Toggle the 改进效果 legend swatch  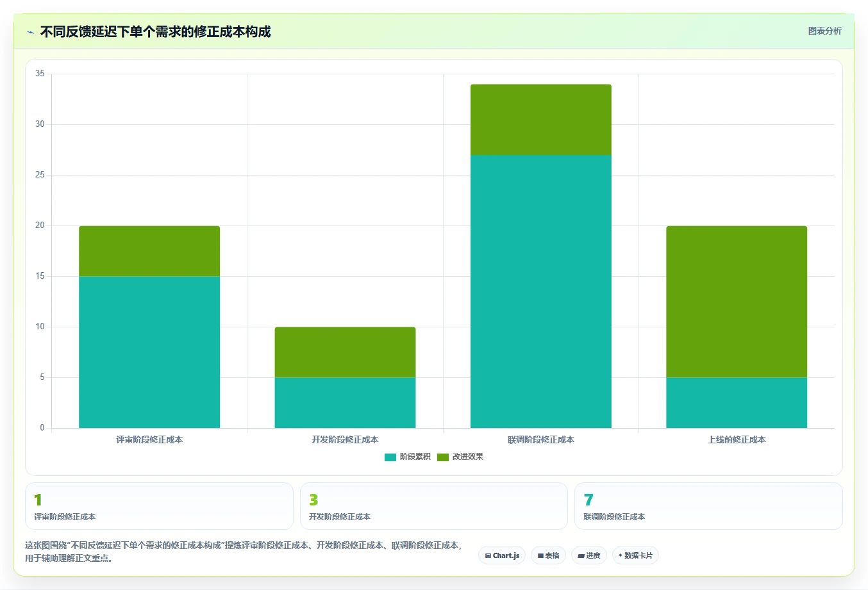(442, 457)
